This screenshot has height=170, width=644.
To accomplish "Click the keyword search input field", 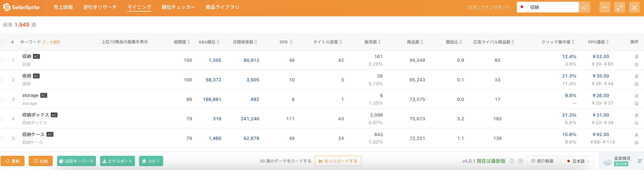I will tap(553, 7).
